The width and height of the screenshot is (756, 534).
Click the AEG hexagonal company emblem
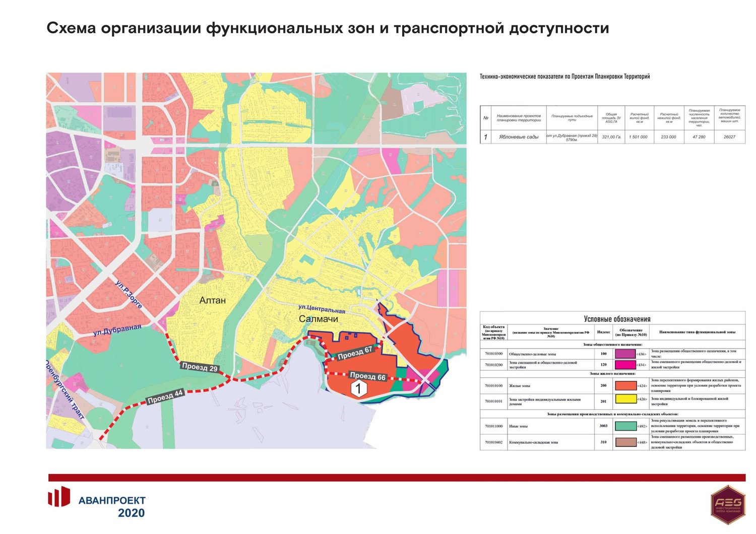728,504
